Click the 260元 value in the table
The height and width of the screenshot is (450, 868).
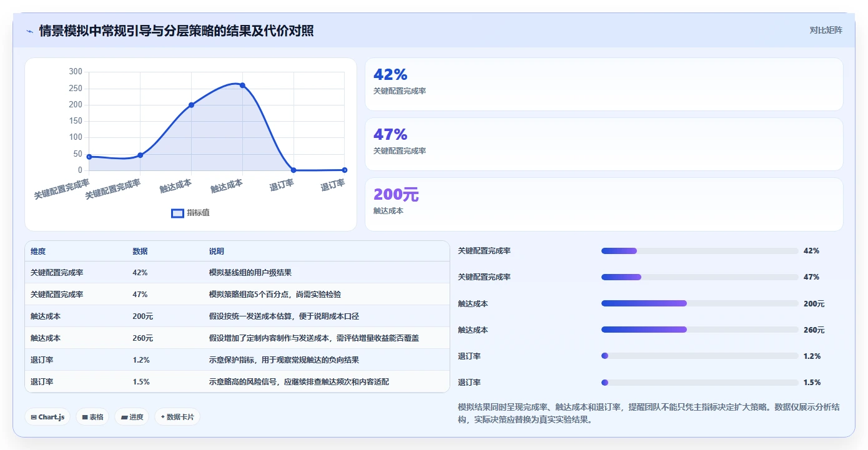(x=143, y=338)
